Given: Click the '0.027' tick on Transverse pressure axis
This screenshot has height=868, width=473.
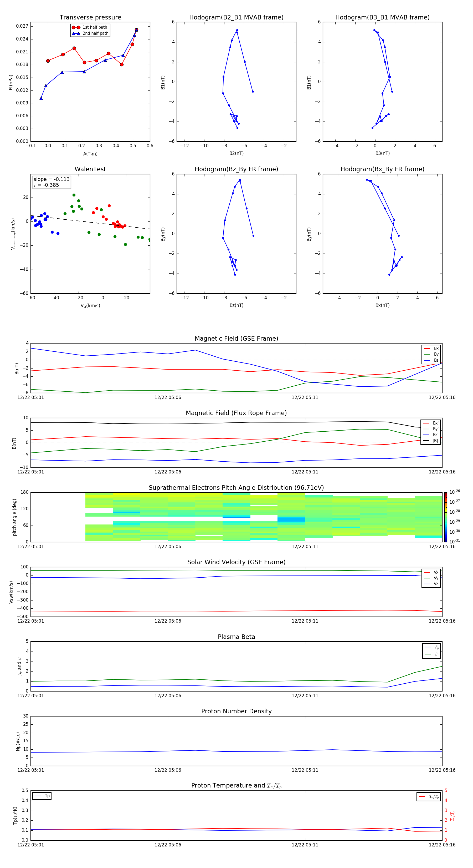Looking at the screenshot, I should [x=22, y=26].
